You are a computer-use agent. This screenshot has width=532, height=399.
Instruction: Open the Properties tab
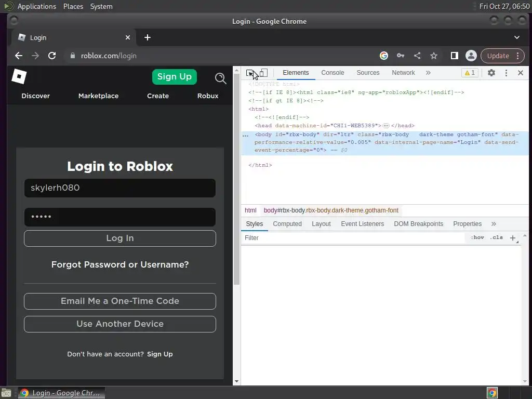click(x=467, y=224)
